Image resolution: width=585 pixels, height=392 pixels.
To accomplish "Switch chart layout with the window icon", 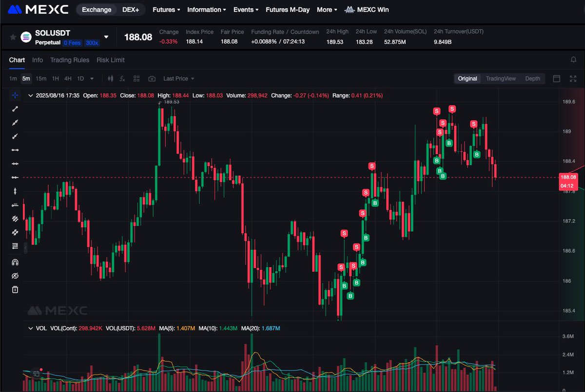I will [557, 78].
